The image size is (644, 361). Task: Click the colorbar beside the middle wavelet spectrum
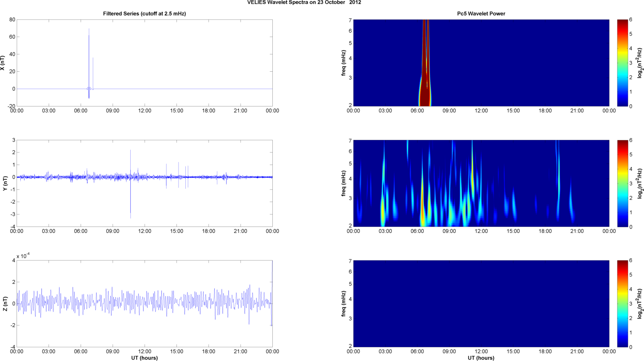pyautogui.click(x=622, y=183)
